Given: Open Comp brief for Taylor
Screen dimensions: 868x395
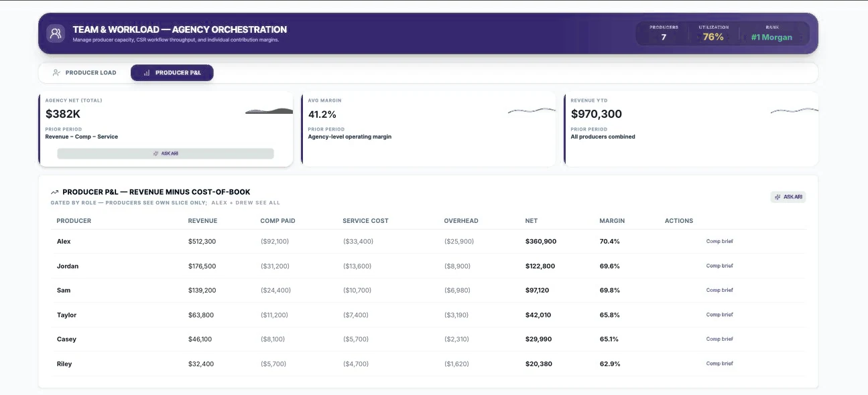Looking at the screenshot, I should tap(719, 315).
